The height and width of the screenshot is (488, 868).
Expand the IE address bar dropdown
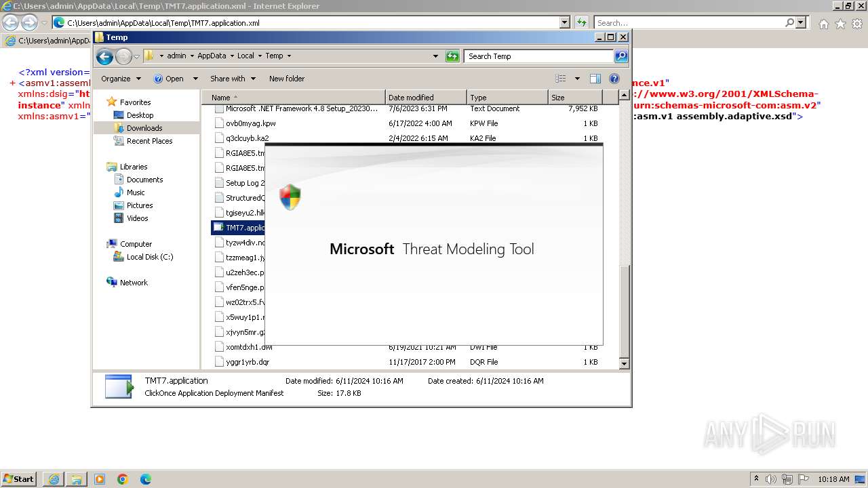coord(565,22)
